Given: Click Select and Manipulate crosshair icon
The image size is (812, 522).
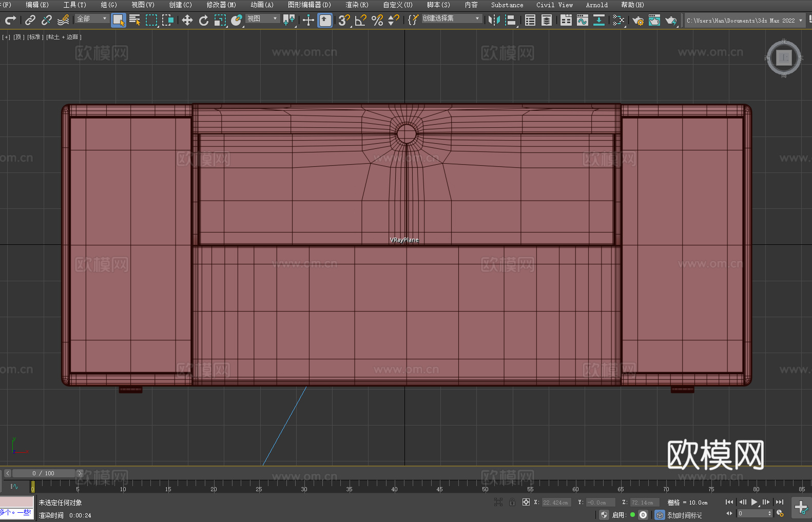Looking at the screenshot, I should pos(308,20).
